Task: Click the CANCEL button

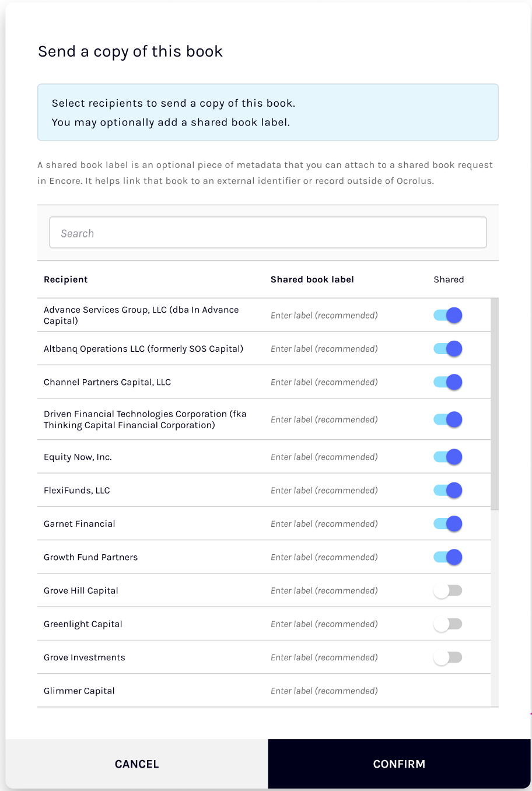Action: click(137, 764)
